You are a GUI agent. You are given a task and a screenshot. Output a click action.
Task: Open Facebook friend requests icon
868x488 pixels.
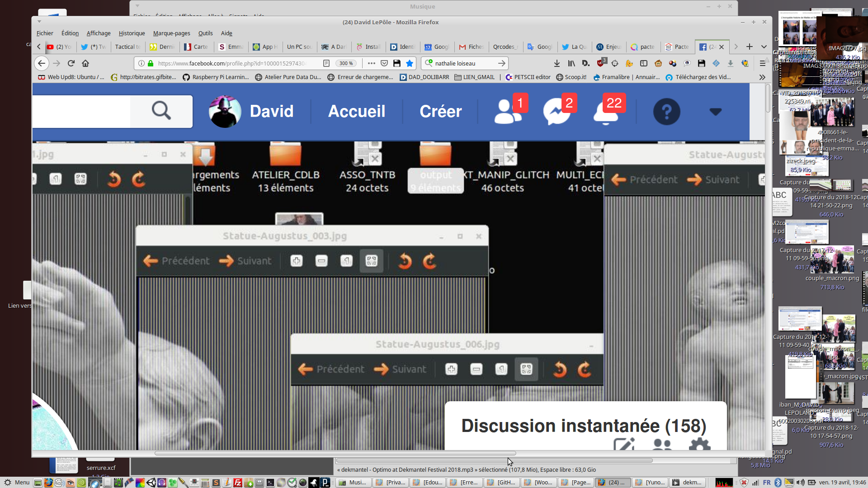[508, 112]
